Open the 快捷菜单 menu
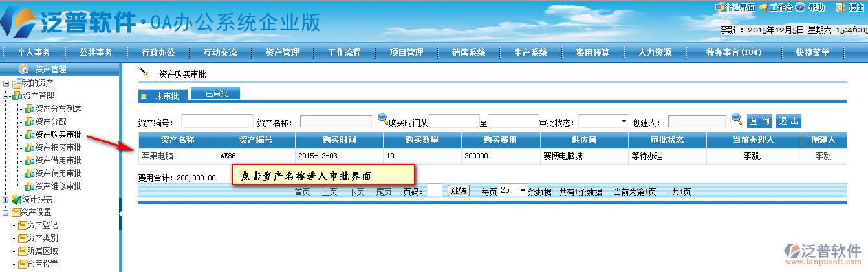 [x=812, y=53]
